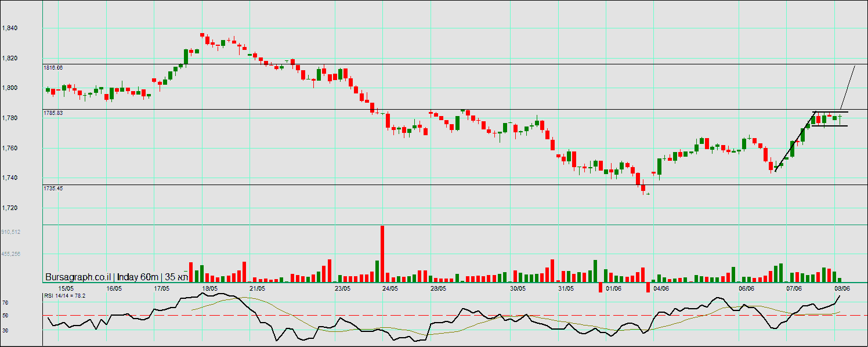Select the RSI 30 oversold level label
Image resolution: width=868 pixels, height=347 pixels.
coord(5,330)
